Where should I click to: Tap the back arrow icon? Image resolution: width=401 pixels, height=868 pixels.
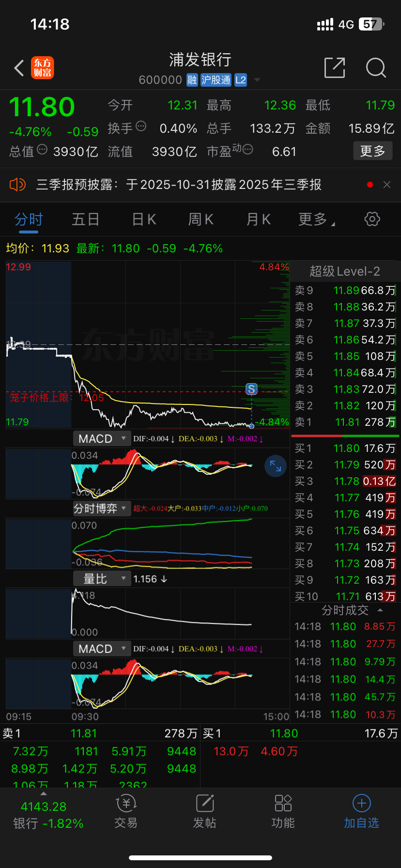(19, 68)
